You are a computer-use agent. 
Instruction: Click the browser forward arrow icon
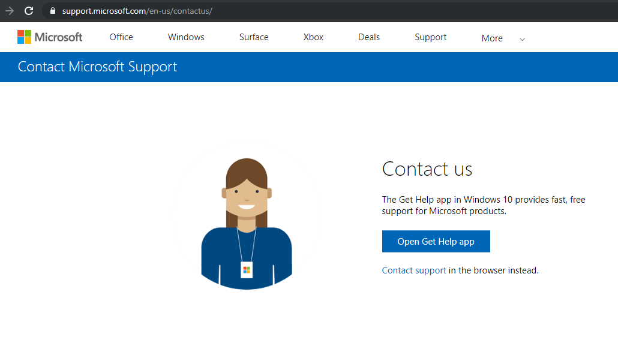click(10, 11)
